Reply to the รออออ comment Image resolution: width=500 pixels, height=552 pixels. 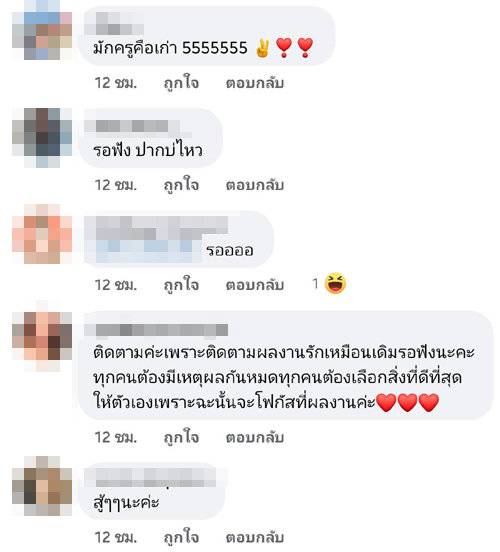click(x=255, y=285)
